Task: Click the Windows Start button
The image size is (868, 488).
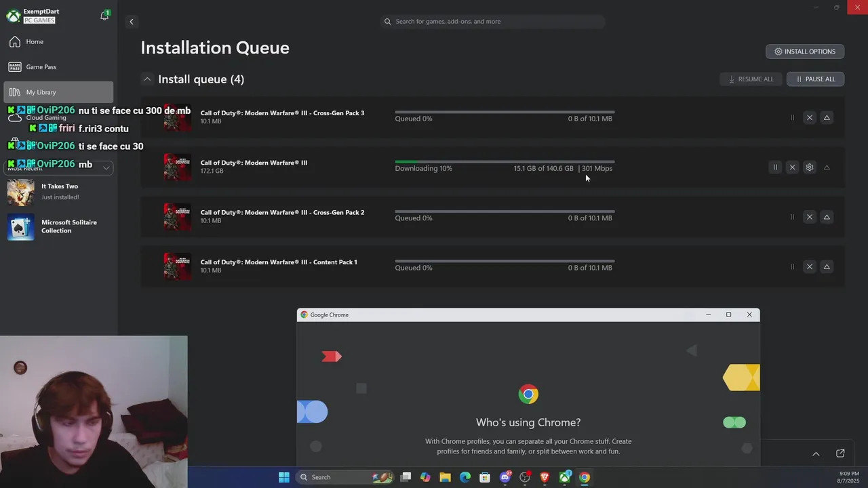Action: (x=284, y=477)
